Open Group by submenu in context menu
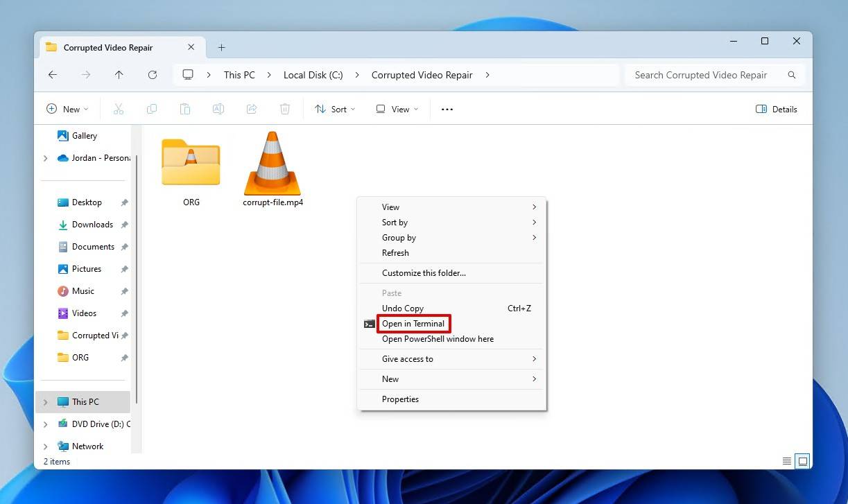The height and width of the screenshot is (504, 848). point(451,238)
